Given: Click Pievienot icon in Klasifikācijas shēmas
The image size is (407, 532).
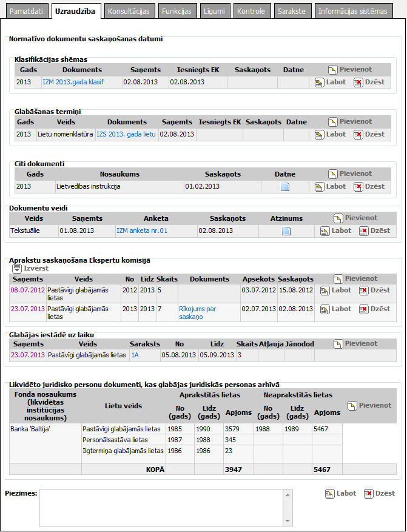Looking at the screenshot, I should click(x=332, y=70).
